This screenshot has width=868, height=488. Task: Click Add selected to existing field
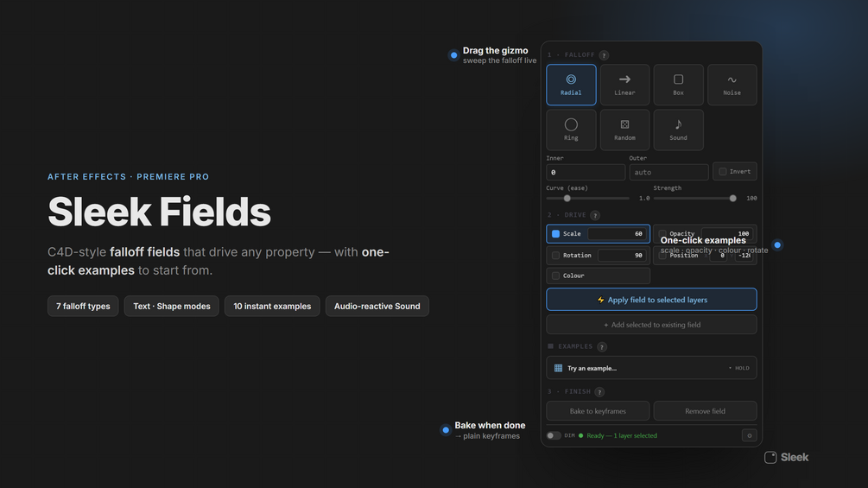(x=651, y=325)
